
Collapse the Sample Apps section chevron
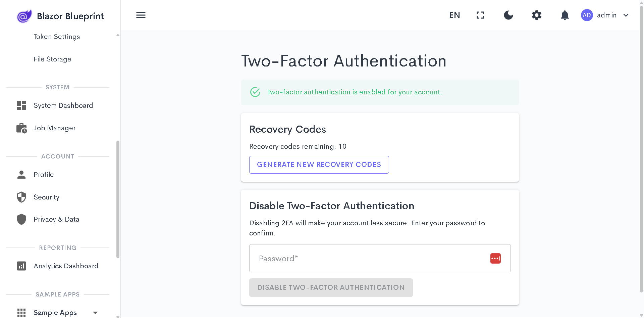tap(95, 313)
